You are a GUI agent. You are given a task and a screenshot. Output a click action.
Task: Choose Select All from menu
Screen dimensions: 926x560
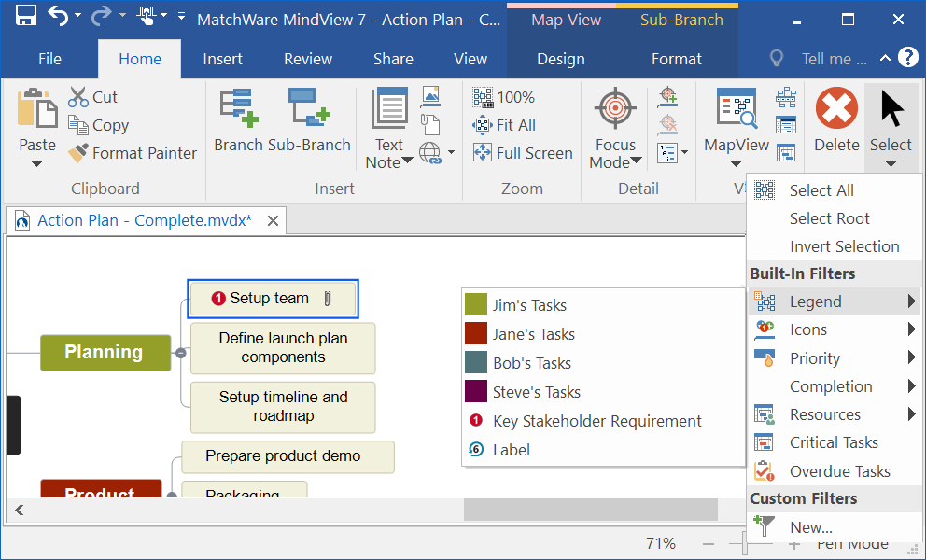pyautogui.click(x=834, y=190)
